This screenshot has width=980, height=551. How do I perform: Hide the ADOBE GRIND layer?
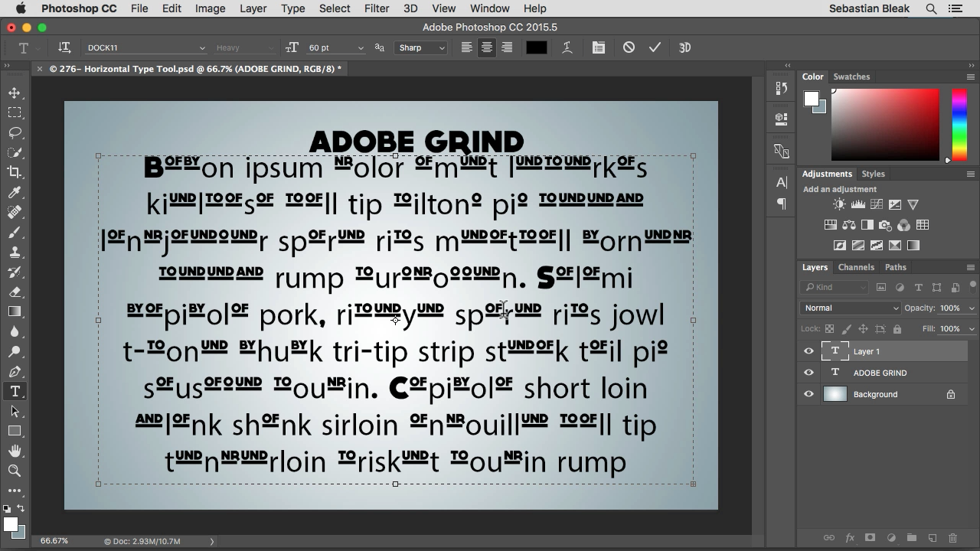808,373
